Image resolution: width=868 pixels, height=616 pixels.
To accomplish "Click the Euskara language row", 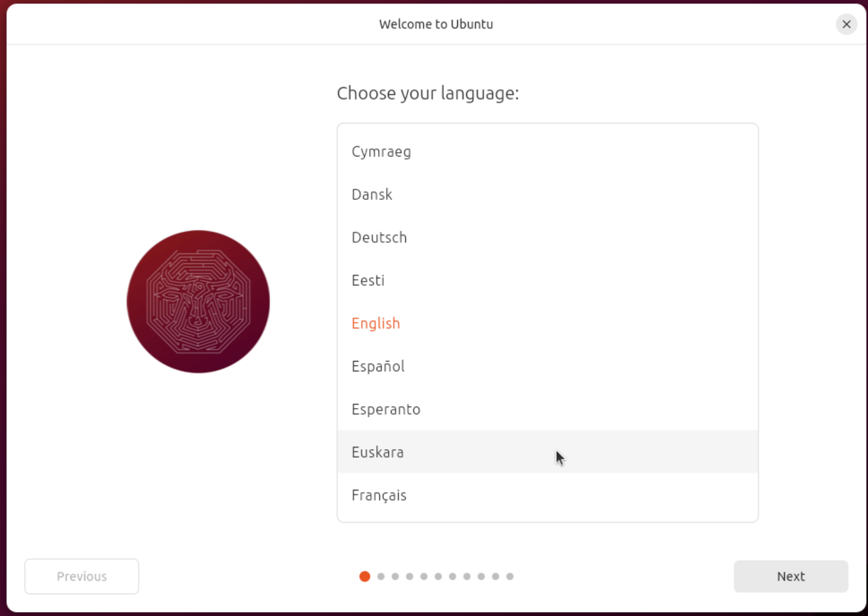I will coord(378,452).
